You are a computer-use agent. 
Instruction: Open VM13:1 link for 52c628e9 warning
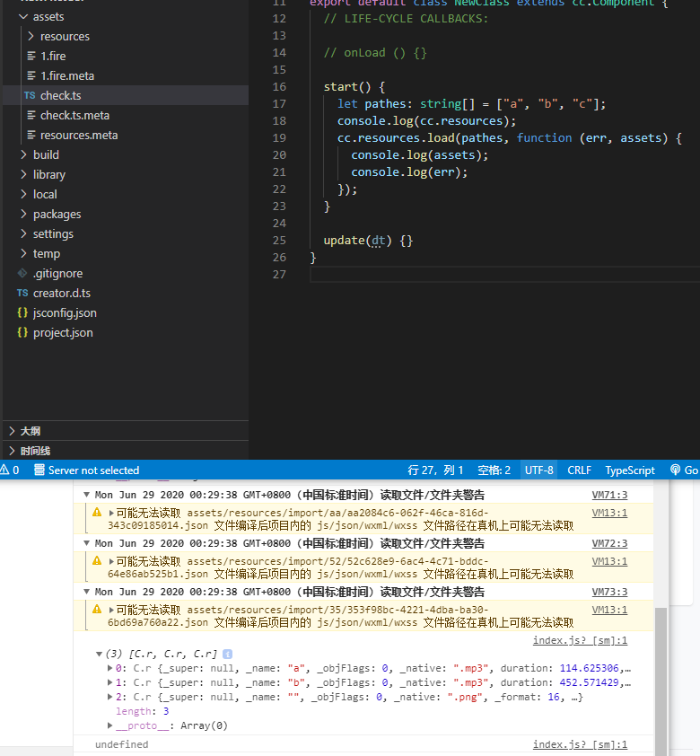(609, 561)
